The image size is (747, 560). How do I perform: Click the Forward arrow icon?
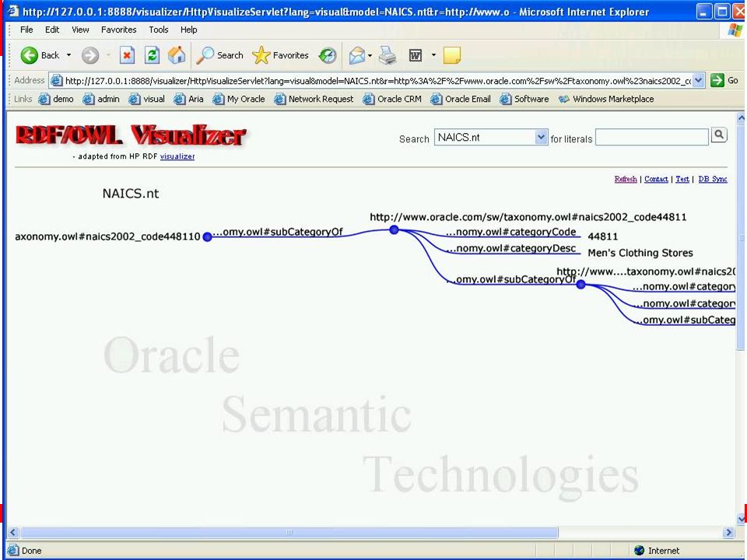90,55
